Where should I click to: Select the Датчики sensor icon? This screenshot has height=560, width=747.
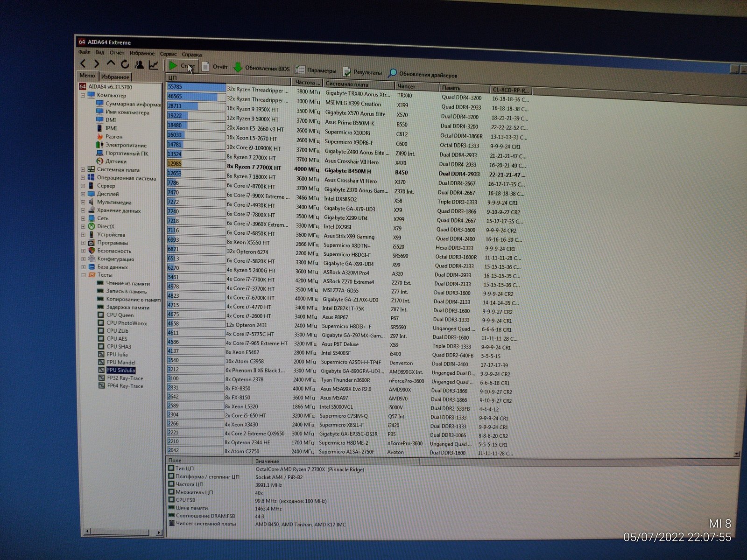pyautogui.click(x=99, y=161)
